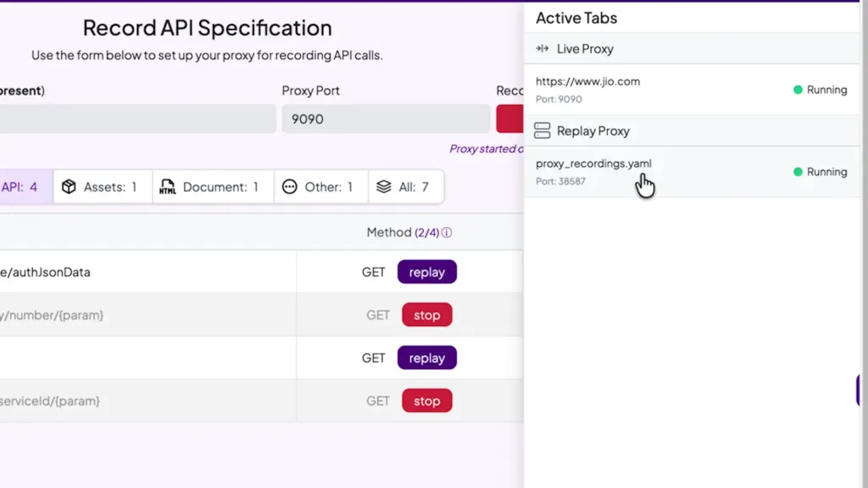The width and height of the screenshot is (868, 488).
Task: Stop replay for the serviceId/{param} endpoint
Action: (x=426, y=401)
